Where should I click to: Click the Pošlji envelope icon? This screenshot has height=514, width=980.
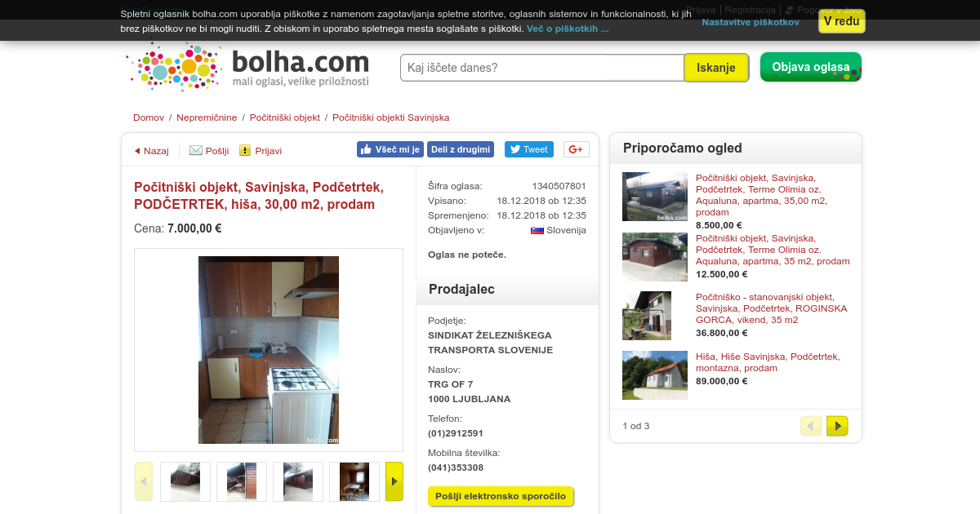tap(196, 150)
